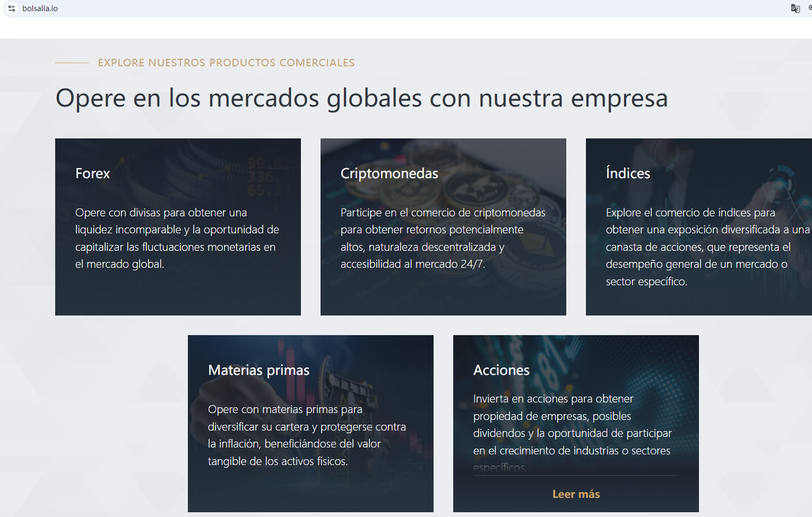812x517 pixels.
Task: Open the Criptomonedas product card
Action: tap(443, 227)
